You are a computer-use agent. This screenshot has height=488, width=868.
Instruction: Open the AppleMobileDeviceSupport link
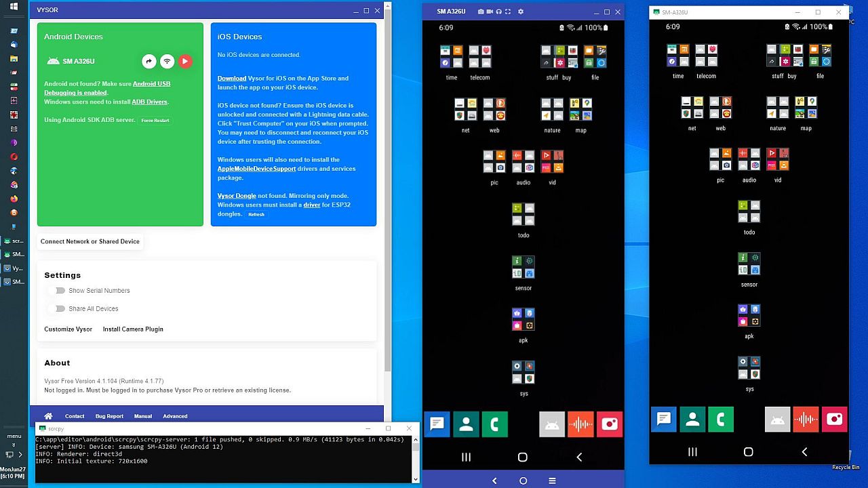[x=256, y=169]
